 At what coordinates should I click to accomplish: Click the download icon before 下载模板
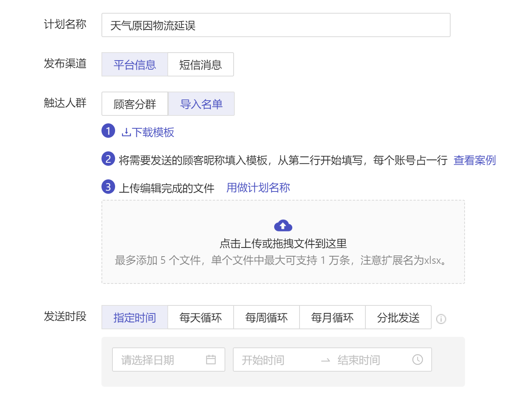pyautogui.click(x=126, y=132)
